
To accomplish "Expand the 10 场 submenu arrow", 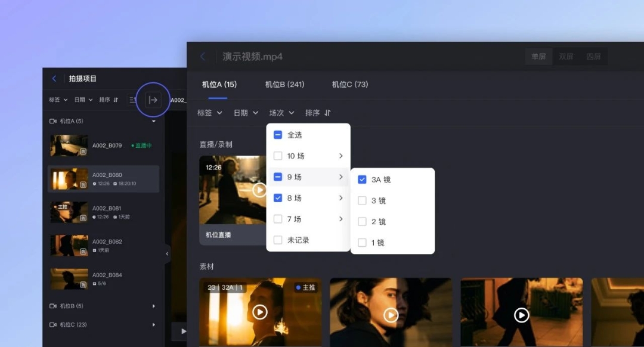I will 341,156.
